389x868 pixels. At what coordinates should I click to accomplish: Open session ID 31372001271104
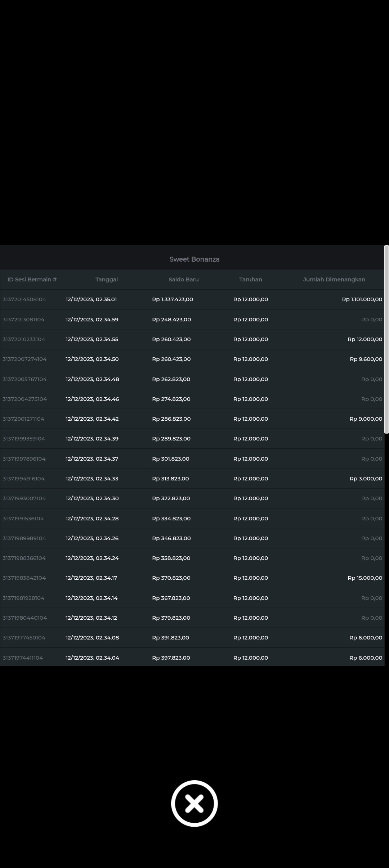point(23,419)
